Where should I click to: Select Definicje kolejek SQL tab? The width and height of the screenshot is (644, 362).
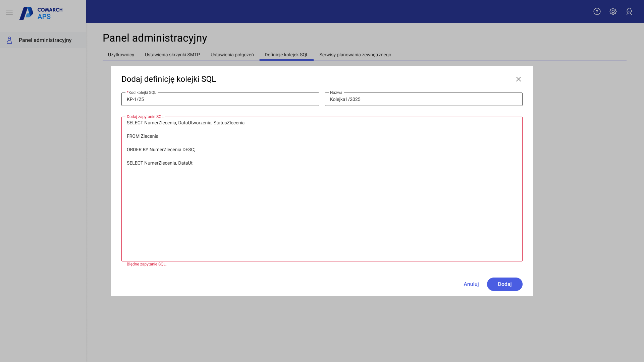[286, 55]
